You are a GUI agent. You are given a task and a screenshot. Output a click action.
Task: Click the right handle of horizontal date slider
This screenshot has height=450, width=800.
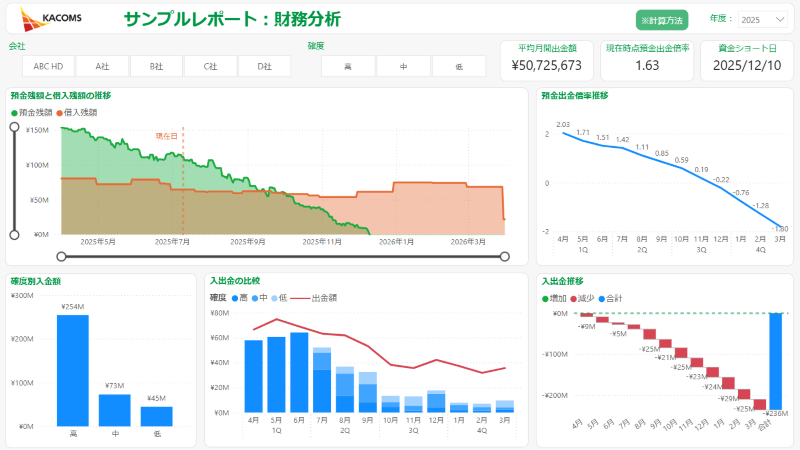(x=505, y=257)
